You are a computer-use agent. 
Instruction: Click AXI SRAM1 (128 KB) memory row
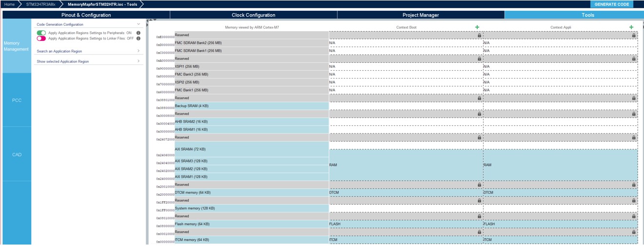click(252, 177)
